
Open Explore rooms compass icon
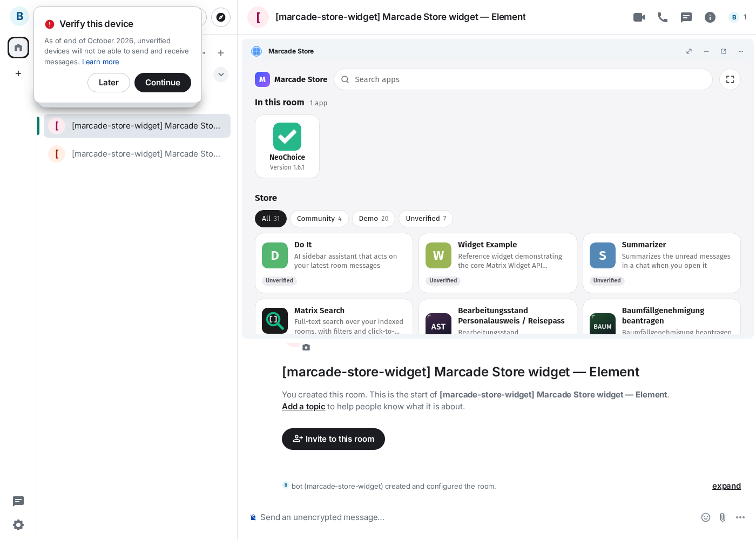click(221, 17)
